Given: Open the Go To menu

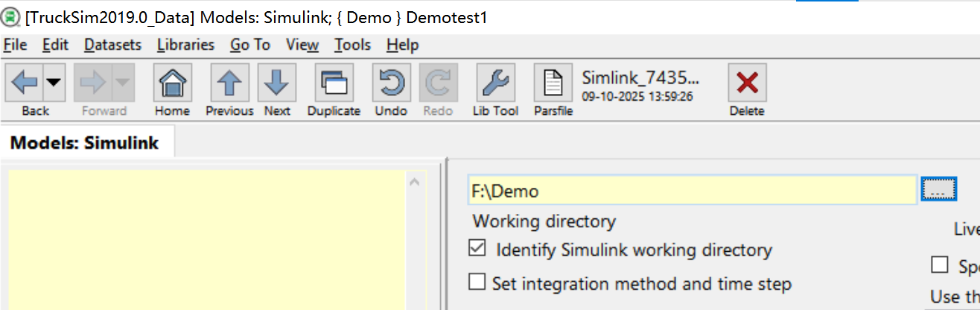Looking at the screenshot, I should click(x=250, y=45).
